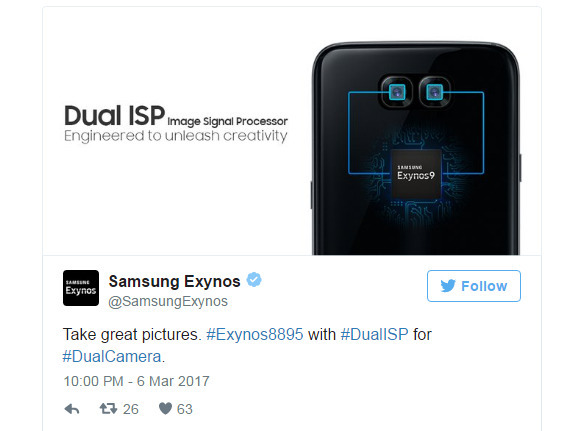Click the Samsung Exynos display name
This screenshot has height=431, width=572.
(174, 281)
